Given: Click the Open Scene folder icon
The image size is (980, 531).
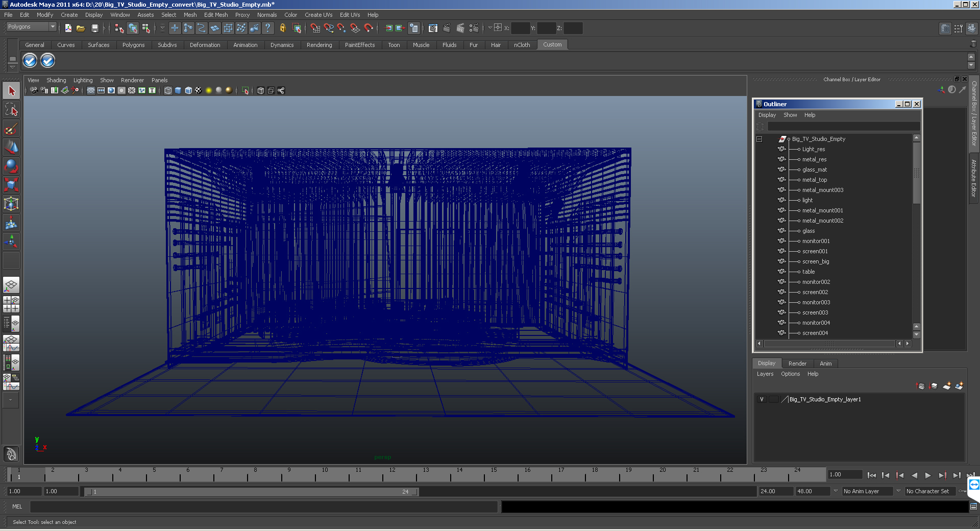Looking at the screenshot, I should (81, 28).
